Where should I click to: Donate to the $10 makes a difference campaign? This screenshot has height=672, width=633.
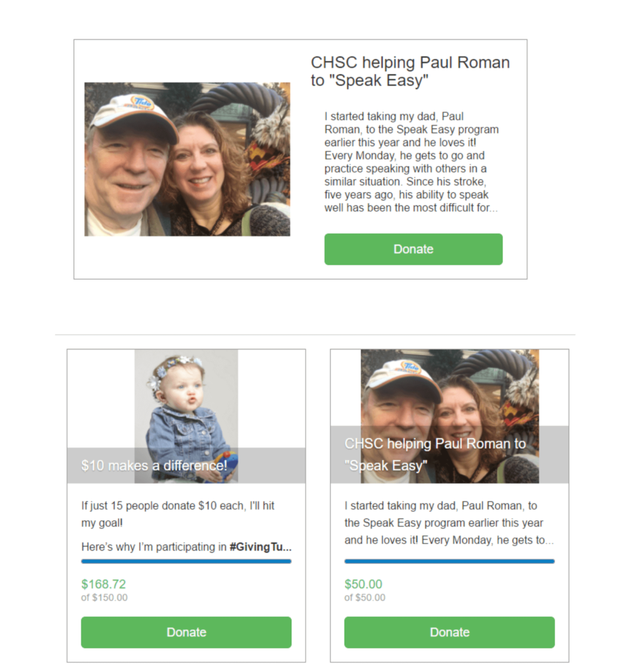(x=186, y=632)
